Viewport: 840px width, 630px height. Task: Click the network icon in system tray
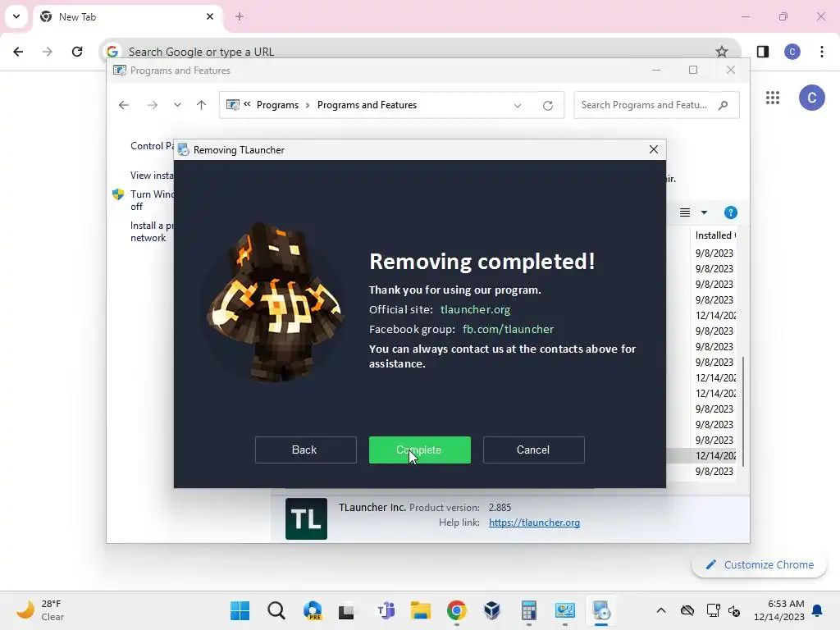(713, 610)
